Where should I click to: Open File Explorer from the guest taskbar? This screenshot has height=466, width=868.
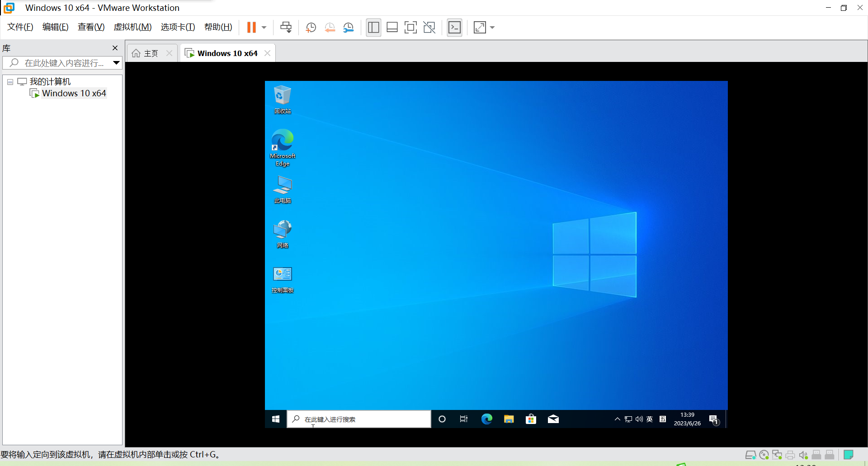pyautogui.click(x=509, y=419)
